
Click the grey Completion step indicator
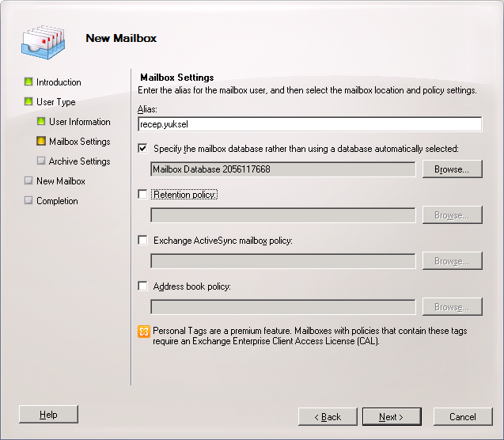(x=28, y=200)
